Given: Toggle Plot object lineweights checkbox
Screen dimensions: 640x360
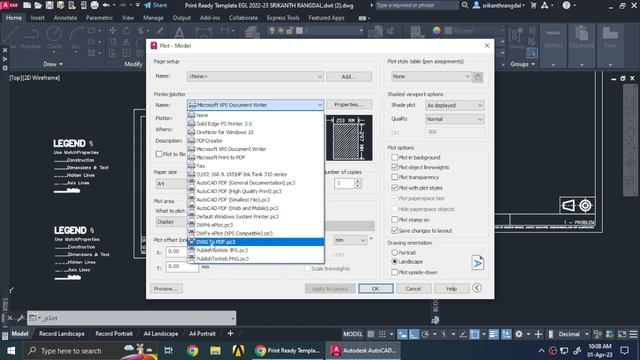Looking at the screenshot, I should pyautogui.click(x=394, y=167).
